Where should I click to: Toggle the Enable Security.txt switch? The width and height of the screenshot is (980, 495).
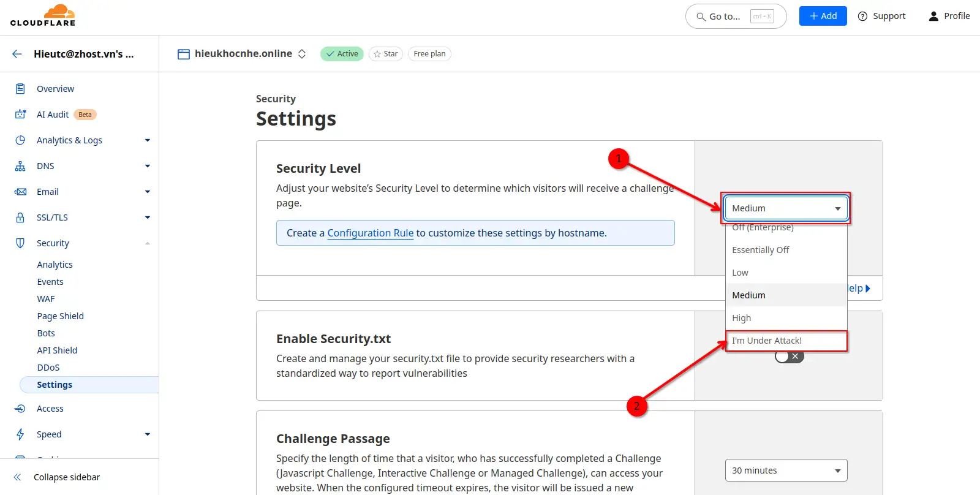pos(789,357)
